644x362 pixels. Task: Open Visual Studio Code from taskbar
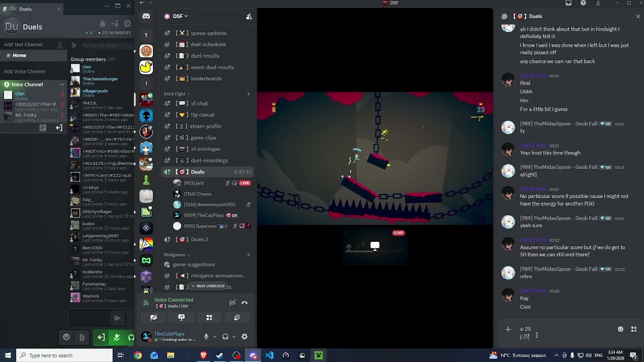pos(269,355)
